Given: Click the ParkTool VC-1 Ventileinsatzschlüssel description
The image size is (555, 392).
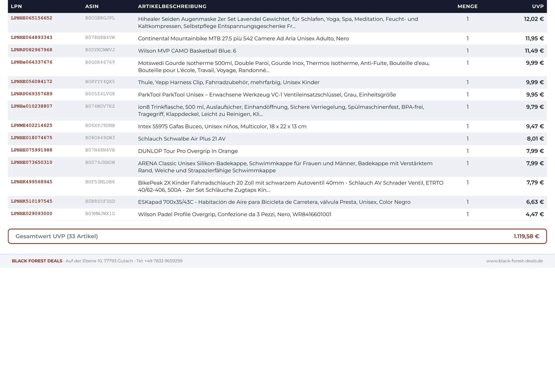Looking at the screenshot, I should coord(267,95).
